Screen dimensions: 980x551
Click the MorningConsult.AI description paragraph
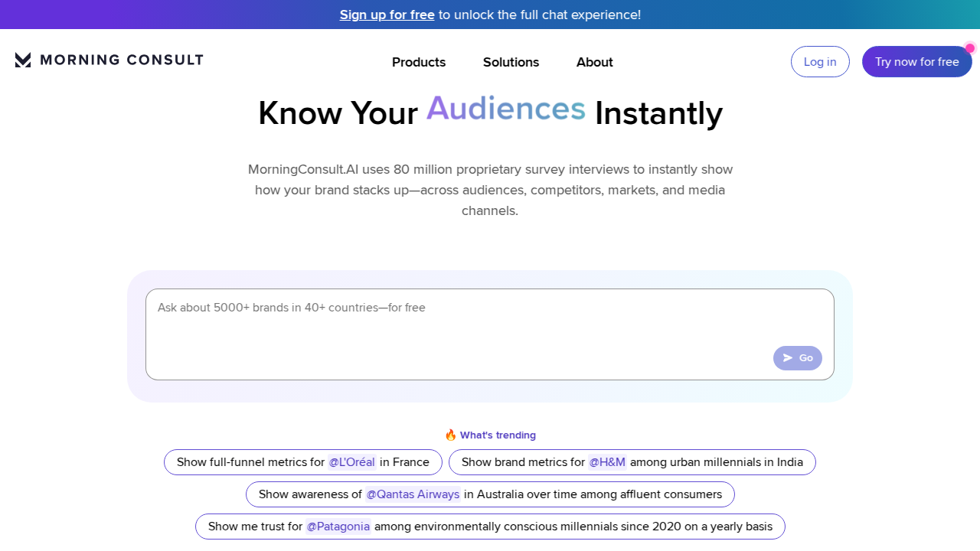pos(490,190)
